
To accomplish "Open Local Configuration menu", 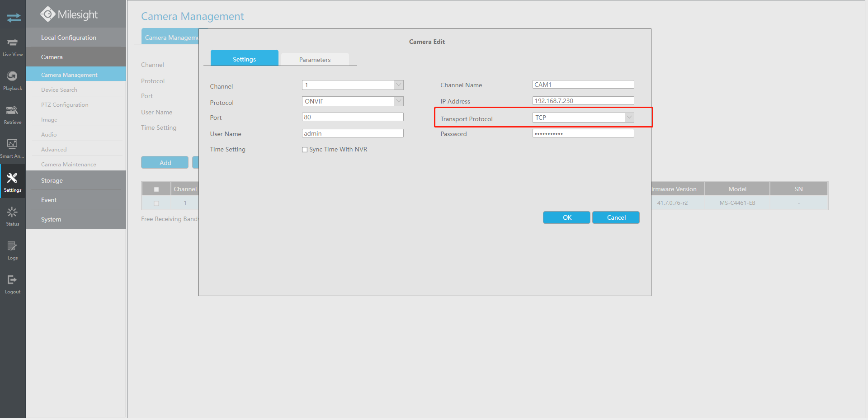I will tap(76, 38).
